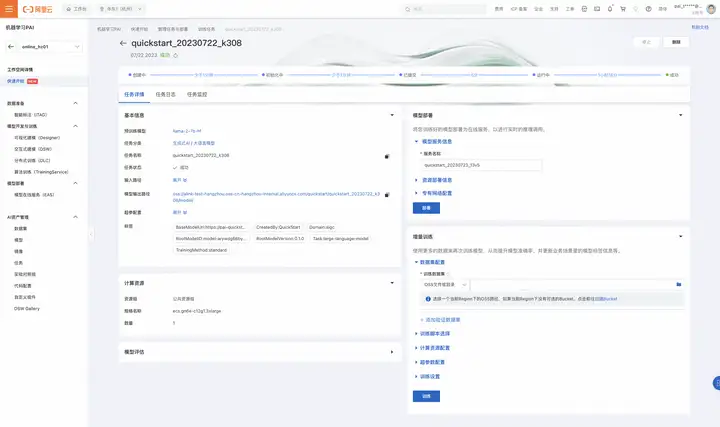720x427 pixels.
Task: Click the training dataset OSS path input
Action: click(x=573, y=285)
